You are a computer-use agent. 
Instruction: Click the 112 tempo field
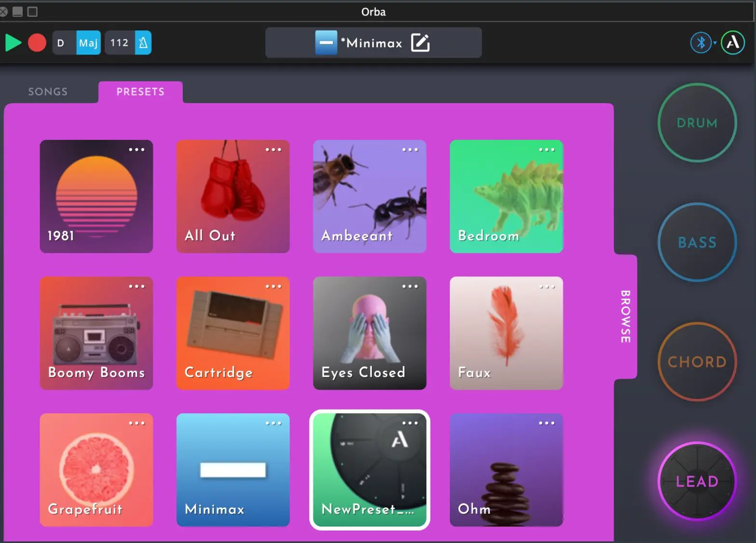coord(120,43)
